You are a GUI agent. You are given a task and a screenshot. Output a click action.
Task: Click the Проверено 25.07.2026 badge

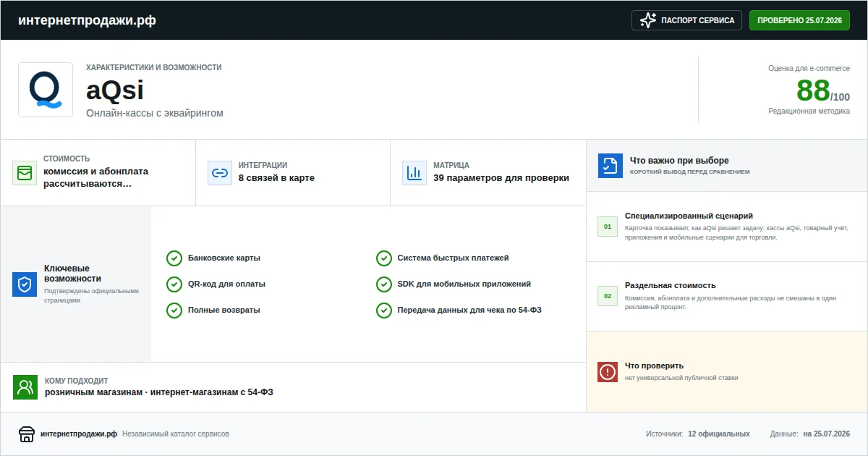click(799, 20)
